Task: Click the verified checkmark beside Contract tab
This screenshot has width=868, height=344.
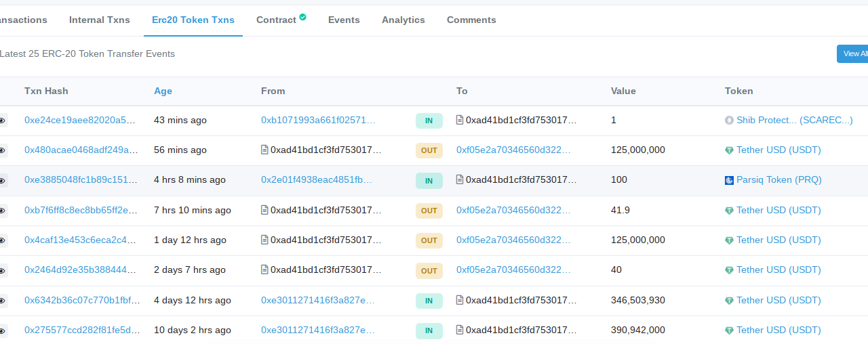Action: [302, 17]
